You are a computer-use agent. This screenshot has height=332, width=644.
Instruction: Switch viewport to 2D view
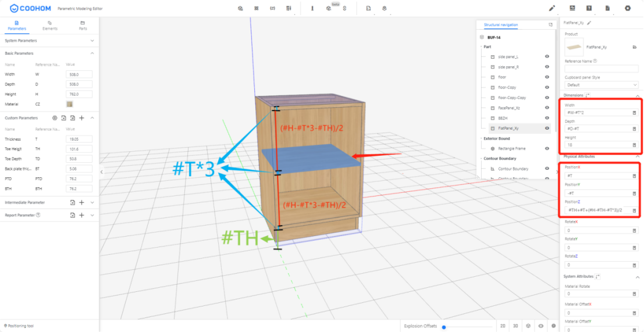(503, 326)
